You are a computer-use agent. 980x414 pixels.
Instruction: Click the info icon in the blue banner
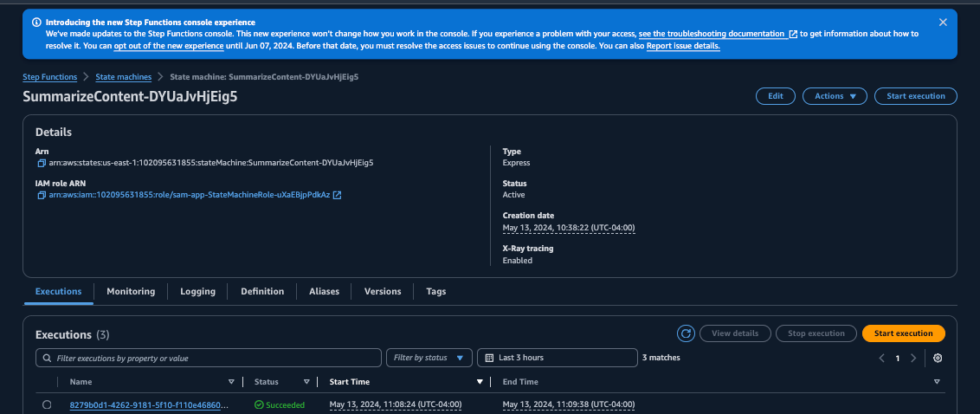pos(38,23)
